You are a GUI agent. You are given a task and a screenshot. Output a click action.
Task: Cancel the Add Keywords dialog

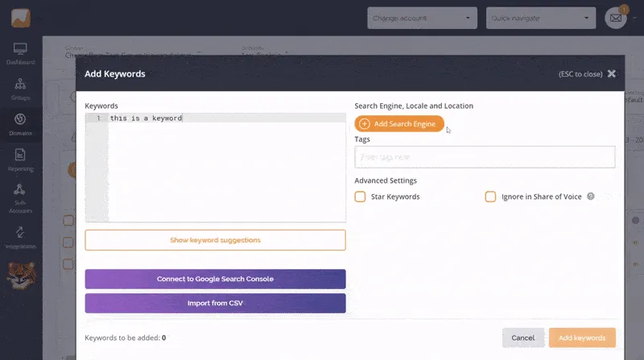click(x=522, y=337)
